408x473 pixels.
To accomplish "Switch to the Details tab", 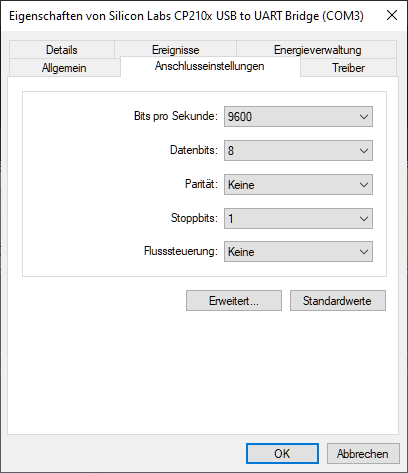I will click(62, 50).
